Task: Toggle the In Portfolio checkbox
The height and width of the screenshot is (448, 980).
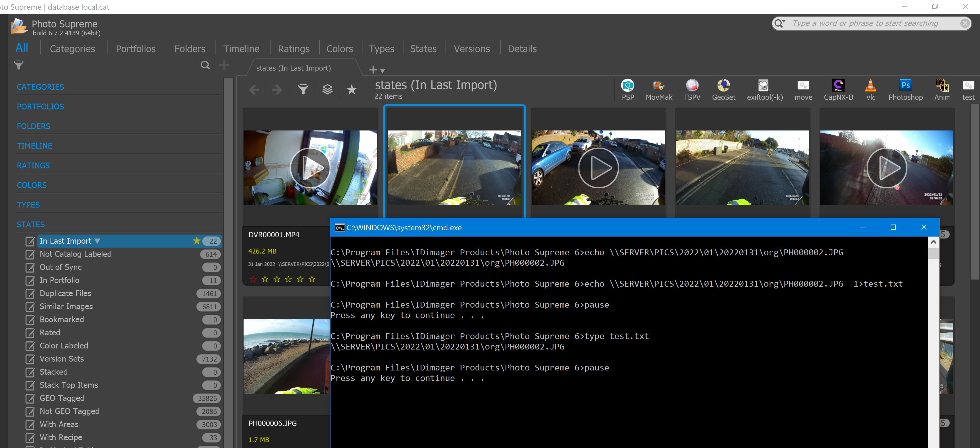Action: 30,281
